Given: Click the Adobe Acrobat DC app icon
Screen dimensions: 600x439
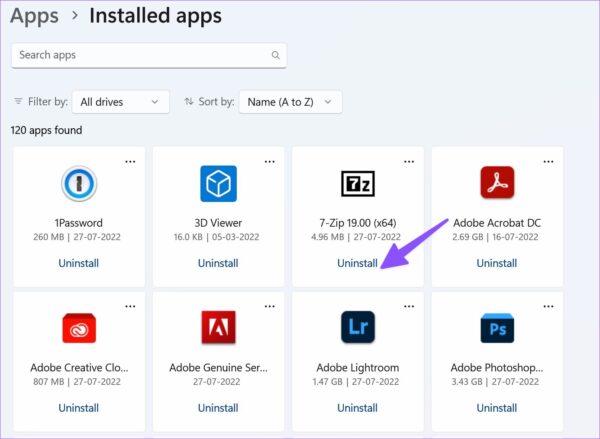Looking at the screenshot, I should 497,183.
